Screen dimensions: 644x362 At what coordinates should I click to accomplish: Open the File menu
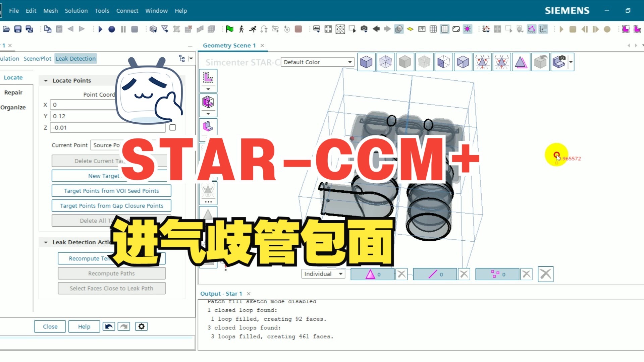click(x=14, y=11)
